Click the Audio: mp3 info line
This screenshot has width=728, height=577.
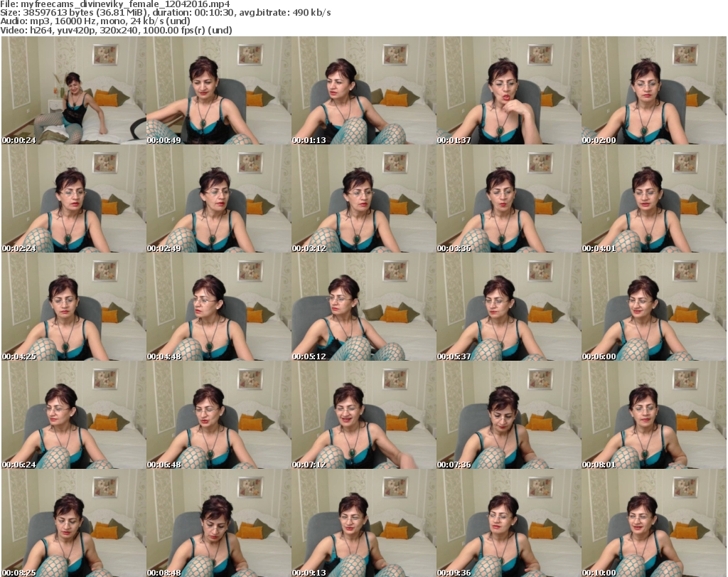pyautogui.click(x=95, y=21)
